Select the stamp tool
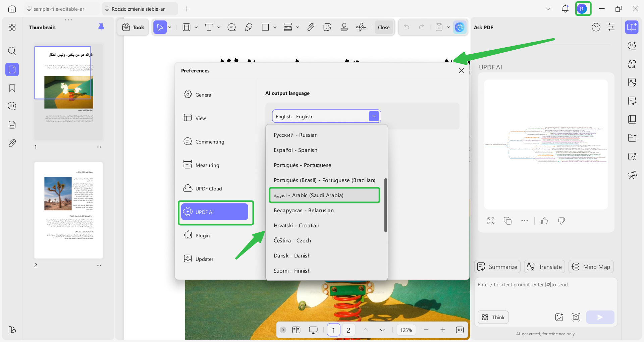Image resolution: width=644 pixels, height=342 pixels. pyautogui.click(x=344, y=27)
